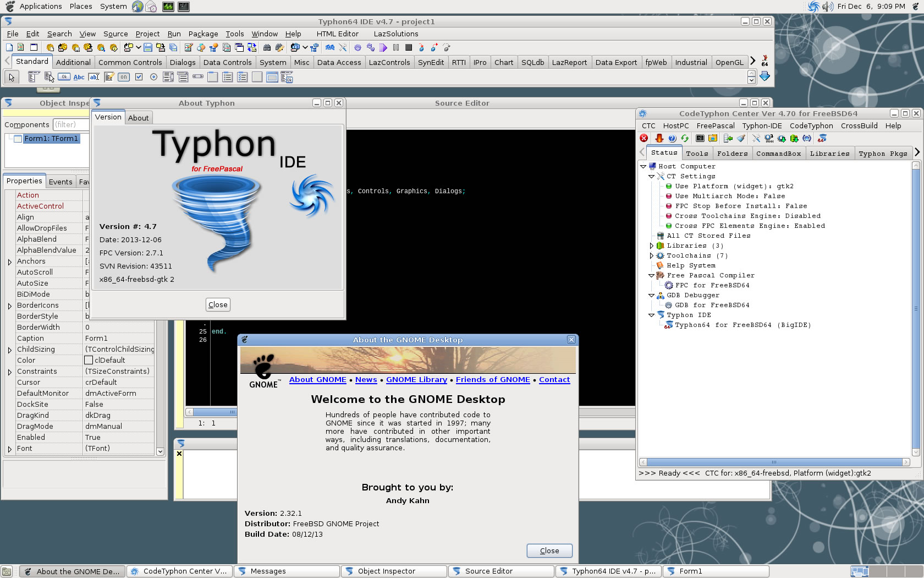Expand the Font property
The height and width of the screenshot is (578, 924).
click(10, 449)
